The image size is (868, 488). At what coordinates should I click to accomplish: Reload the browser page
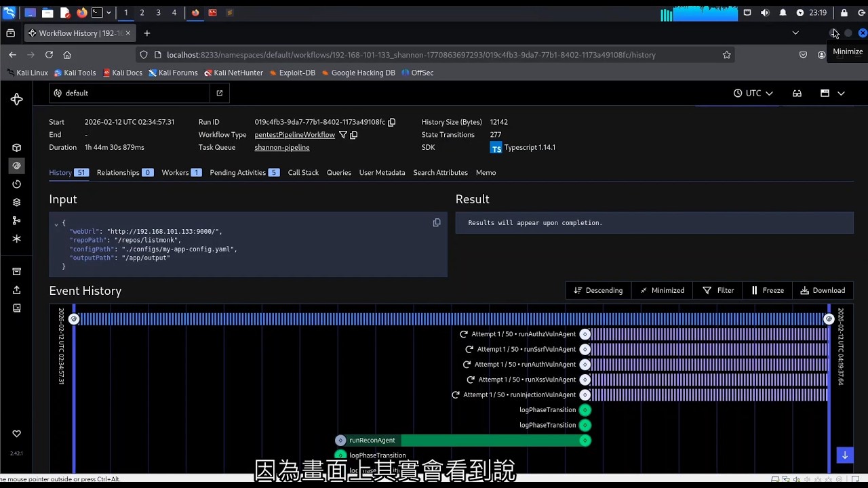click(x=49, y=55)
